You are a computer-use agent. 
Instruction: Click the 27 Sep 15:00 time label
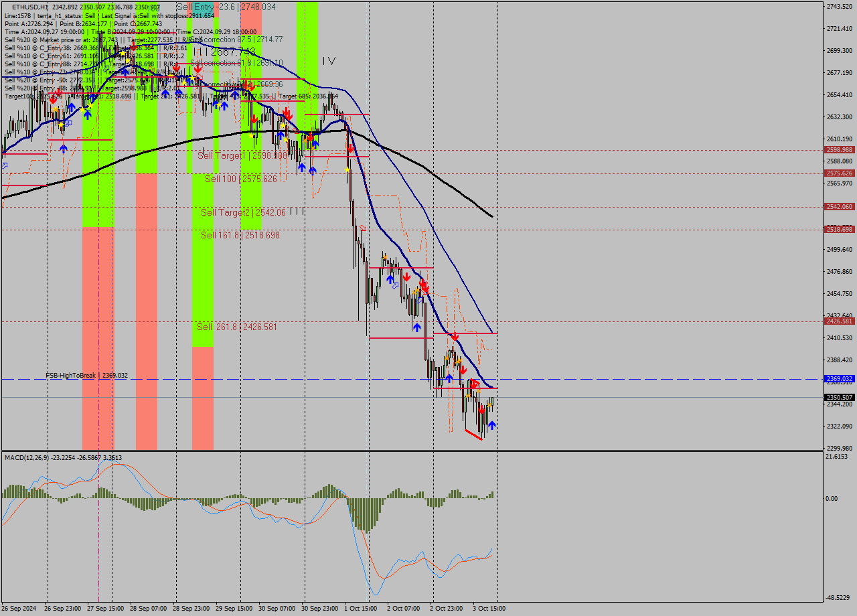pyautogui.click(x=104, y=609)
